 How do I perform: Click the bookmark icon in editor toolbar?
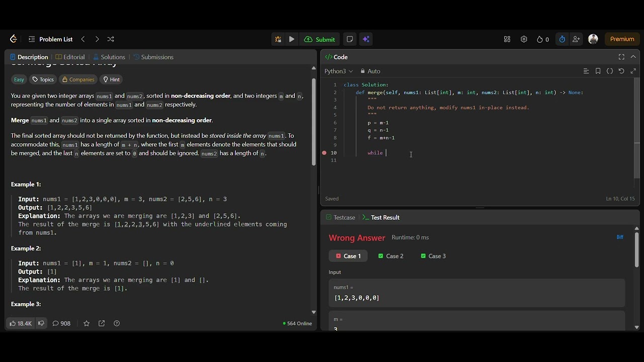(598, 71)
